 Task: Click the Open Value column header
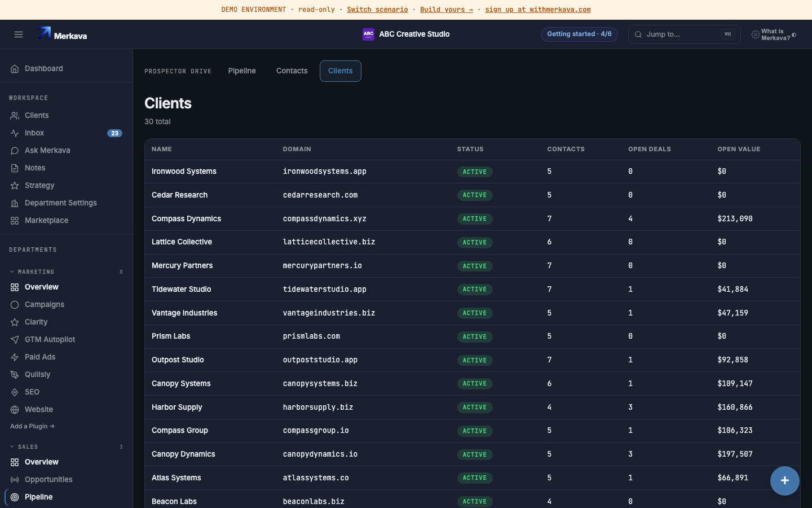(739, 150)
